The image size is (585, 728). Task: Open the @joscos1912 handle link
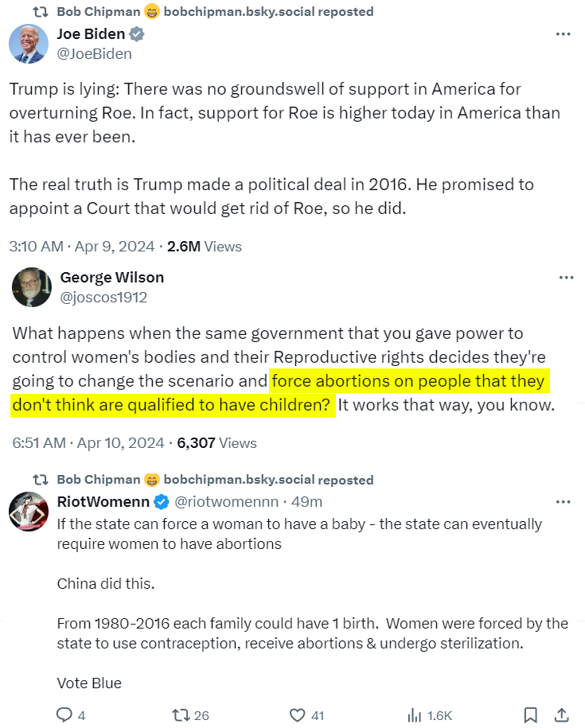point(103,297)
